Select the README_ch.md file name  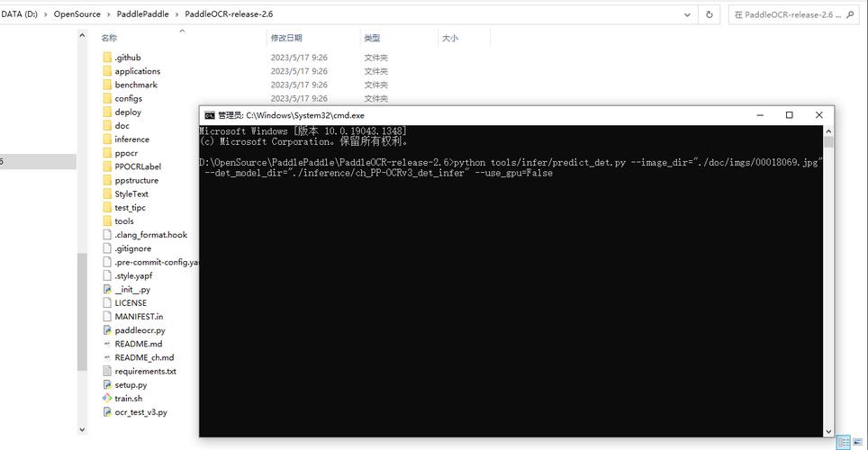(x=144, y=357)
